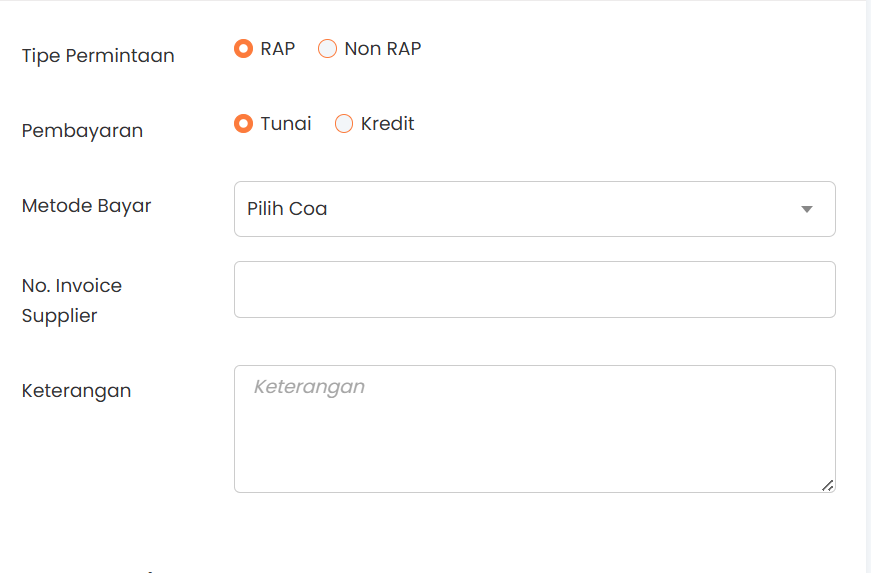Select the Non RAP radio button
Screen dimensions: 871x573
327,48
